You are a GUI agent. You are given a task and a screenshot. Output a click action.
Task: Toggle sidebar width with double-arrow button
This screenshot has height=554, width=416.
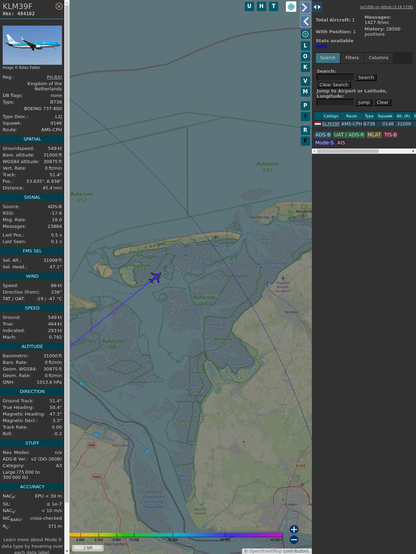(x=317, y=7)
